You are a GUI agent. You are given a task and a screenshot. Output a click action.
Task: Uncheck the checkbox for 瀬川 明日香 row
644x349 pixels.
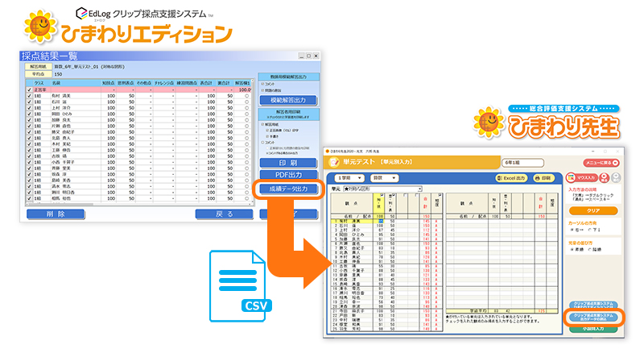coord(29,193)
